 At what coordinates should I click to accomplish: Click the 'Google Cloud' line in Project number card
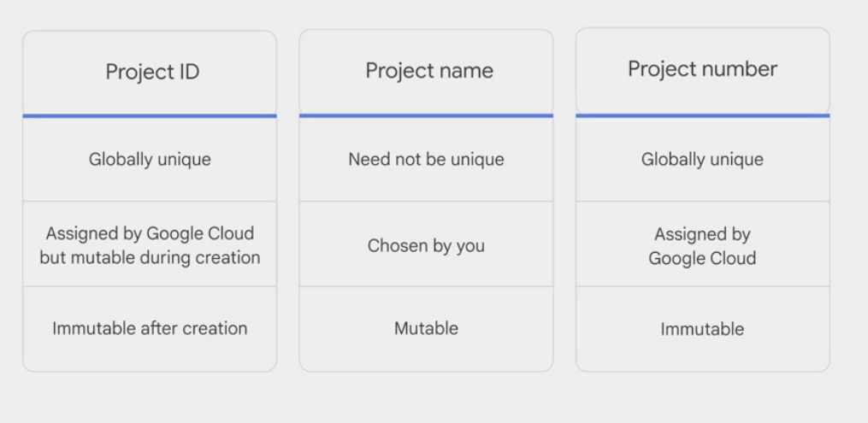(702, 258)
